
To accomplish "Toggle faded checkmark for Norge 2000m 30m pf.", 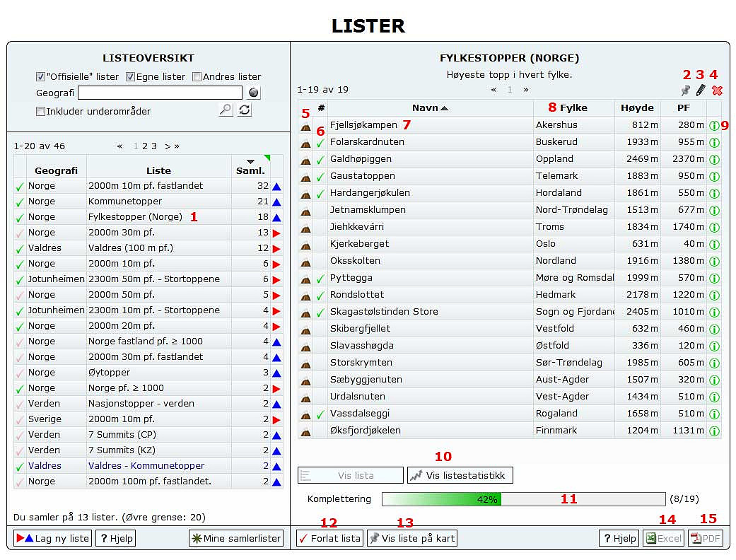I will pyautogui.click(x=19, y=233).
